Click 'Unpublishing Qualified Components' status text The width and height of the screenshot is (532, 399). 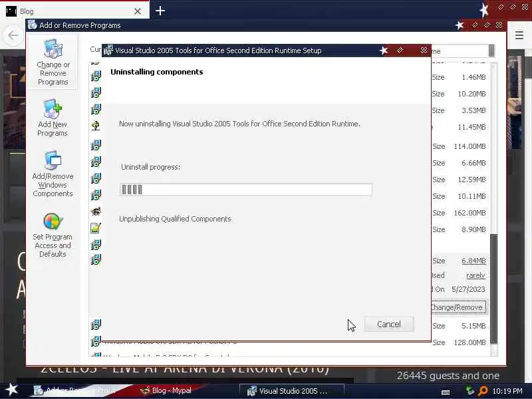175,219
